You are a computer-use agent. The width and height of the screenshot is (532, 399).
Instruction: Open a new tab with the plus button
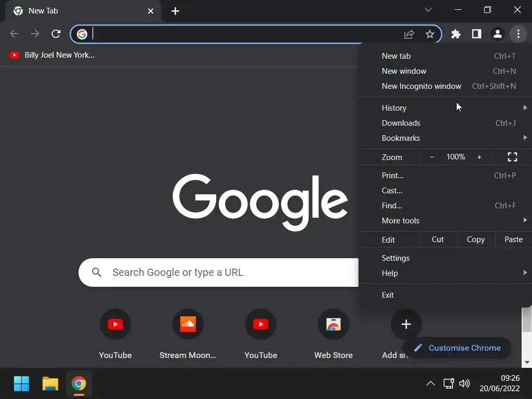coord(175,11)
